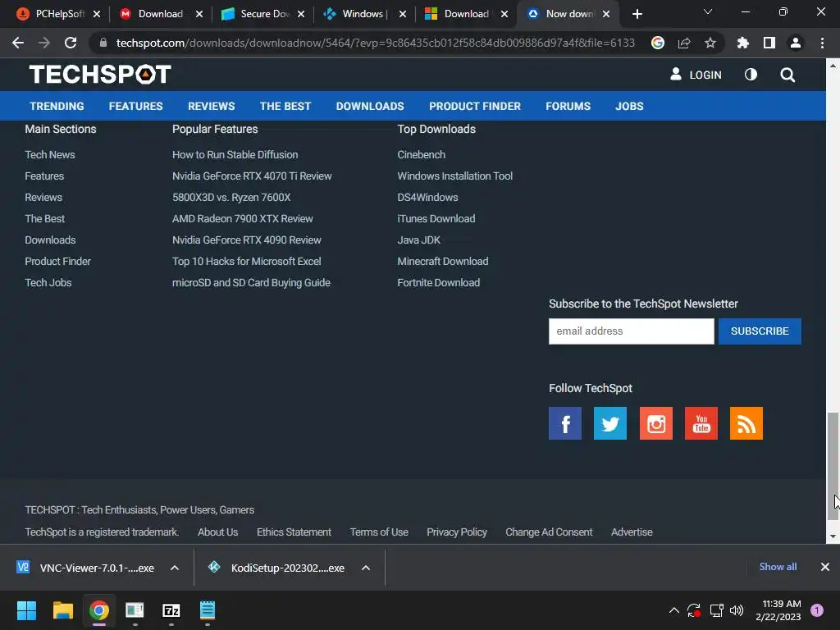Open FORUMS nav menu item
840x630 pixels.
click(x=568, y=106)
